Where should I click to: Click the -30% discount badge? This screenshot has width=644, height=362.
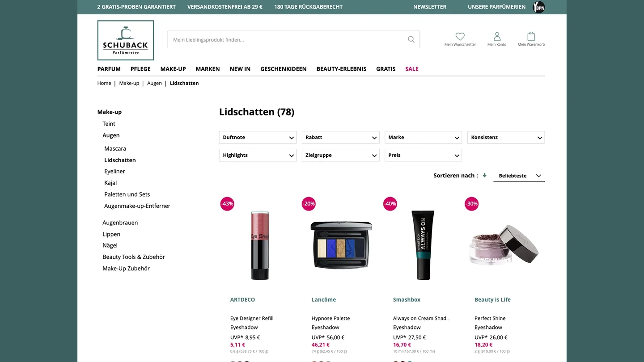pos(471,203)
